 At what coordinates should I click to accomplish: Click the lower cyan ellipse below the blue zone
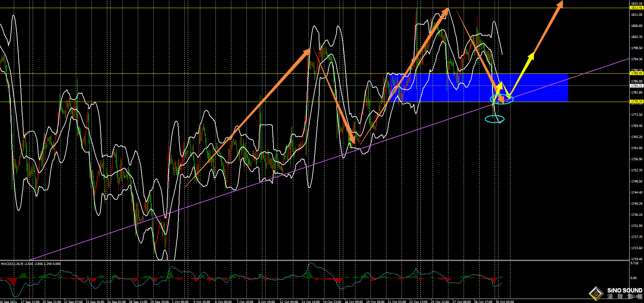[x=494, y=119]
